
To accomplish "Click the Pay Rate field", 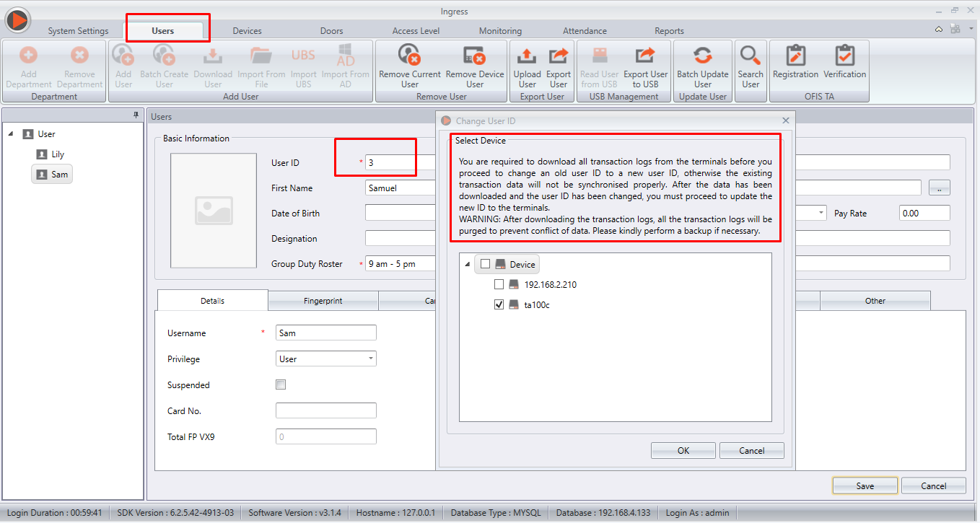I will tap(925, 214).
